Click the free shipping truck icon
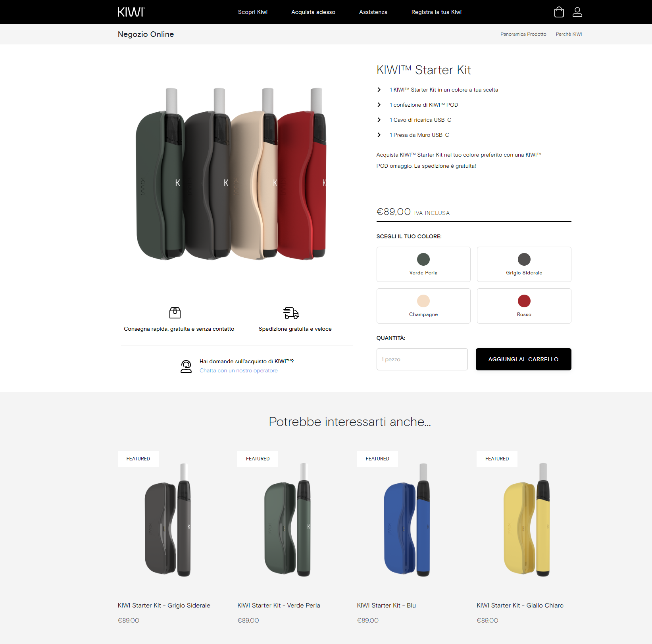652x644 pixels. (x=291, y=313)
